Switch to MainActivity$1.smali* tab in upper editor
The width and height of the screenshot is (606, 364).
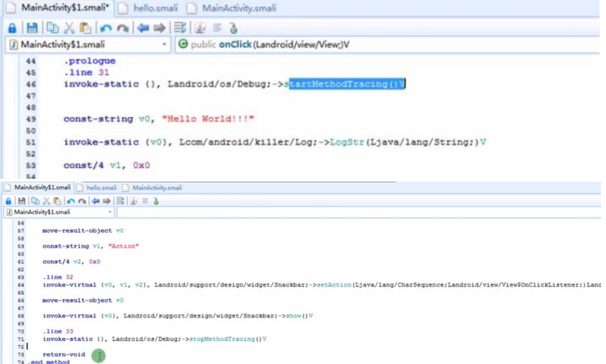pyautogui.click(x=59, y=8)
